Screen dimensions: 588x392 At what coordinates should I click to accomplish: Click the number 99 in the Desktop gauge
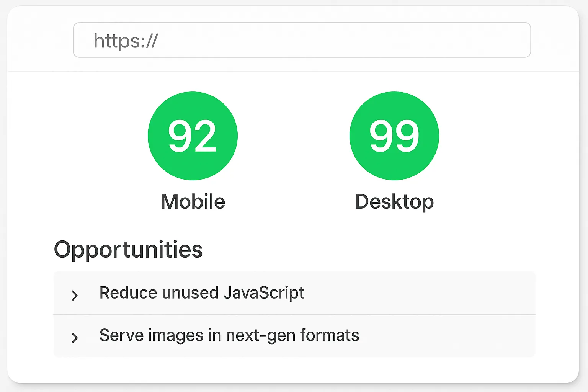pos(394,136)
